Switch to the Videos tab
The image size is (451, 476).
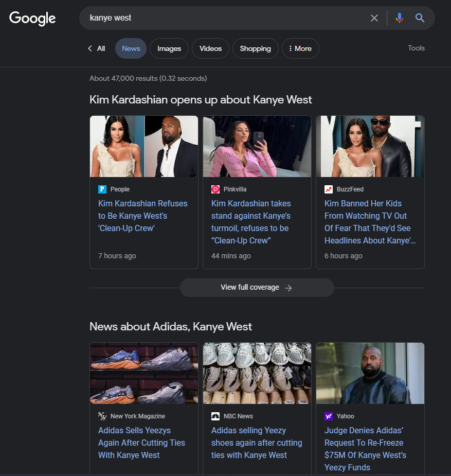(x=210, y=48)
